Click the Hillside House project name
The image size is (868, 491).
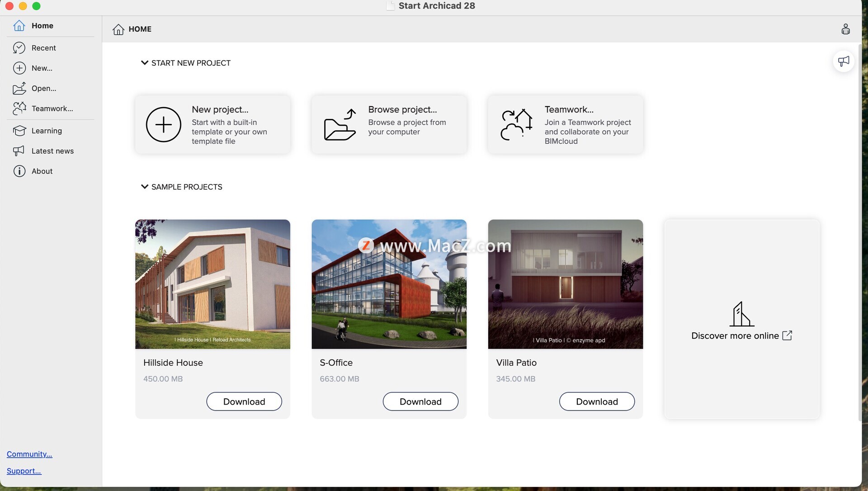173,363
